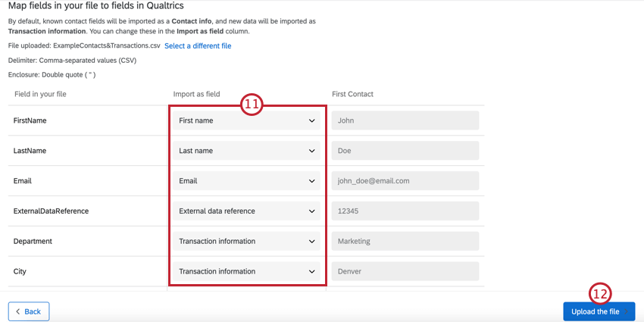
Task: Click the Doe first contact field
Action: [x=405, y=151]
